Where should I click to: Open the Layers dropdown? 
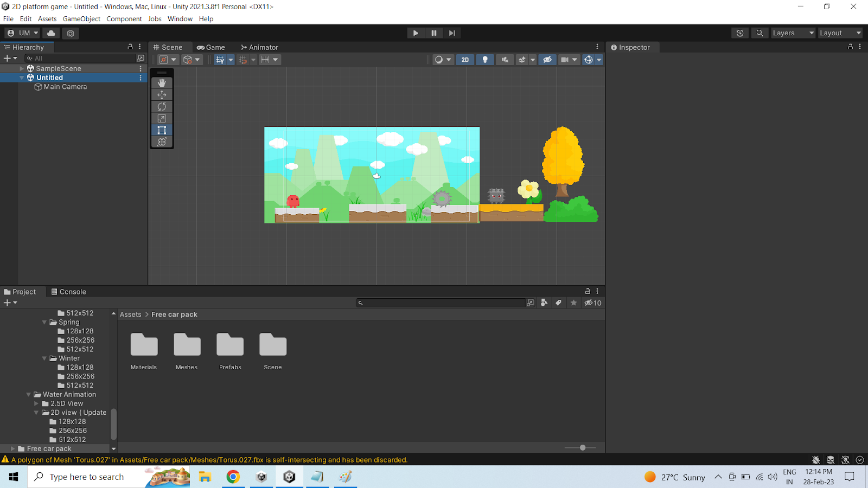point(793,33)
